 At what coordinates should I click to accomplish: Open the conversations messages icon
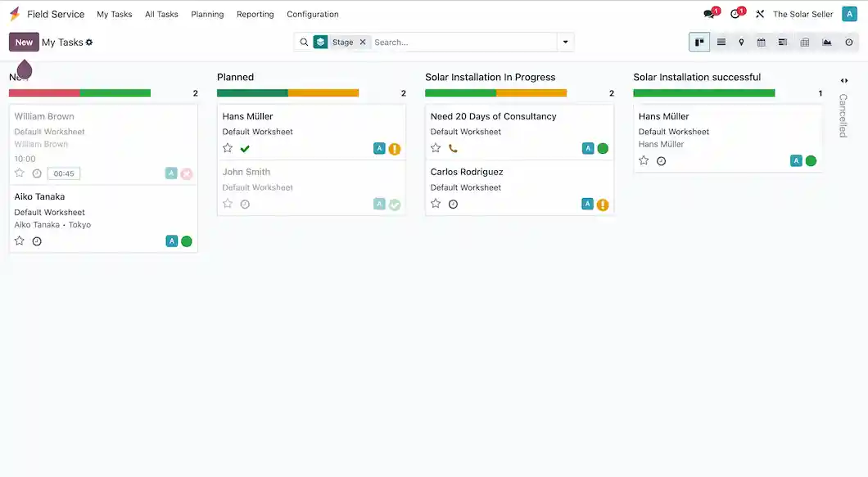[709, 14]
